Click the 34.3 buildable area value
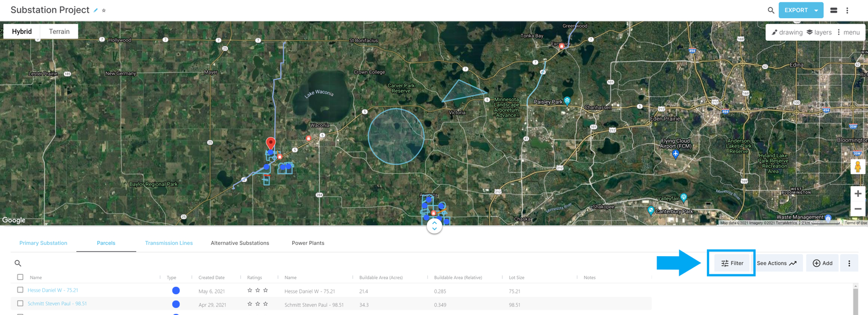 tap(364, 305)
